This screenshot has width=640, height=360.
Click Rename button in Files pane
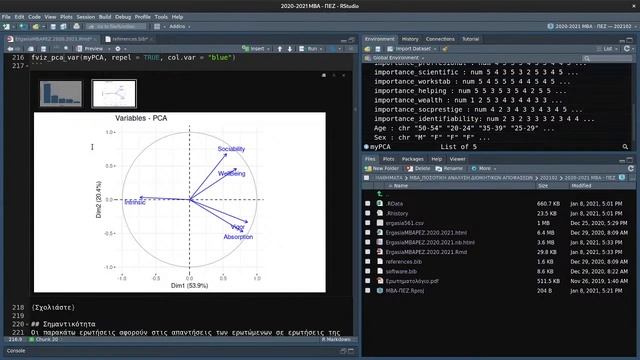pyautogui.click(x=449, y=168)
